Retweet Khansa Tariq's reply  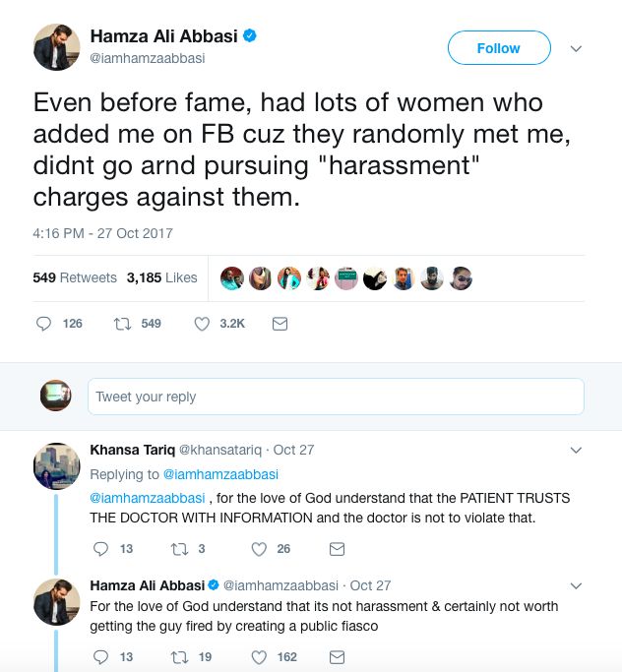(178, 548)
